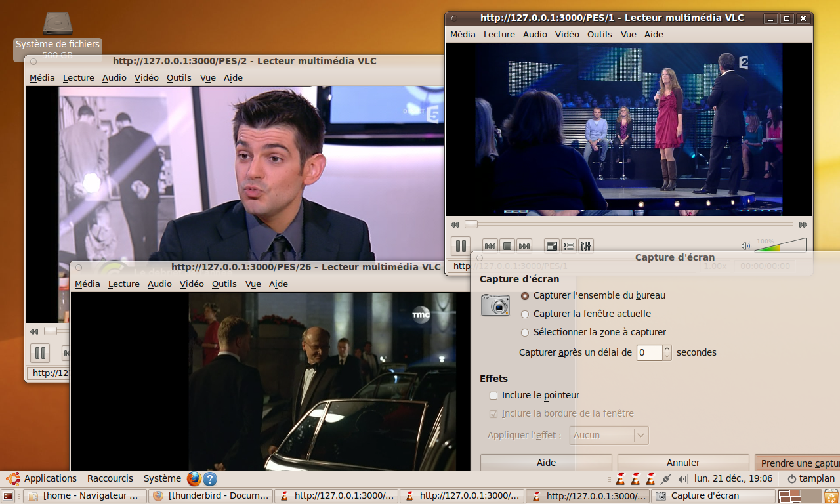The width and height of the screenshot is (840, 504).
Task: Open the help icon in the panel
Action: click(x=210, y=478)
